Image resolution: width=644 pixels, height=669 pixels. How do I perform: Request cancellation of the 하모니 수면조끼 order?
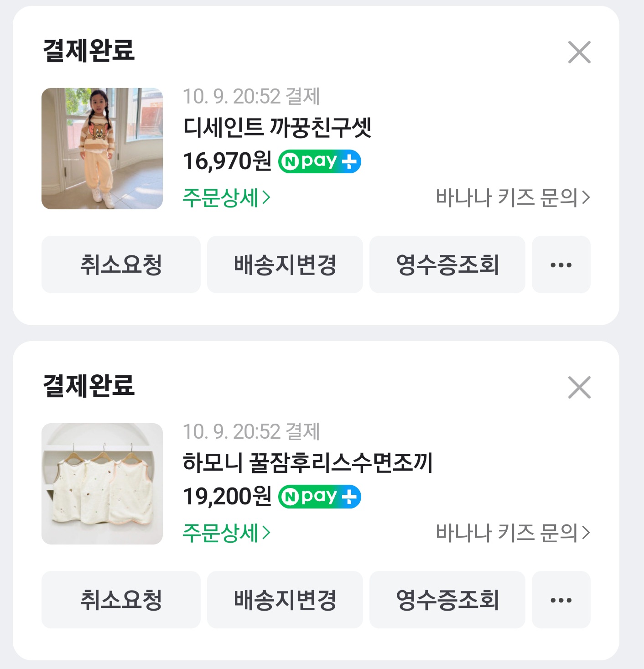(x=121, y=600)
